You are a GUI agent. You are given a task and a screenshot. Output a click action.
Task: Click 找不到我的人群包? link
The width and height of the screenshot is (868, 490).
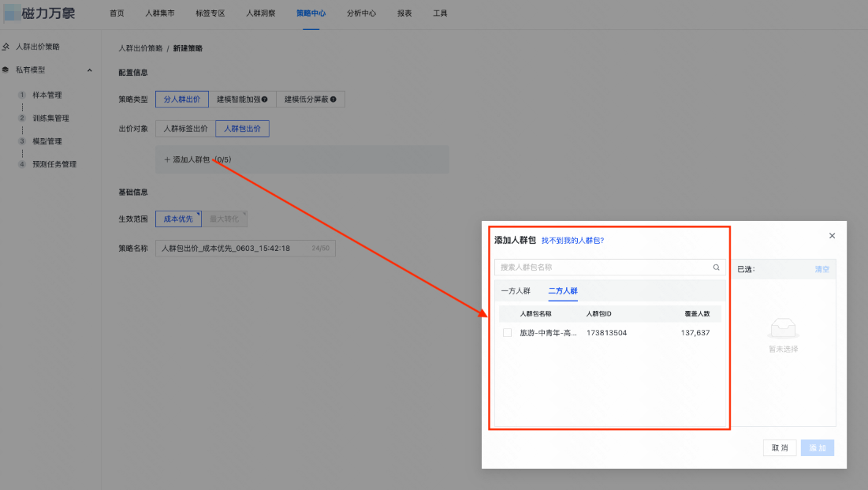coord(572,241)
